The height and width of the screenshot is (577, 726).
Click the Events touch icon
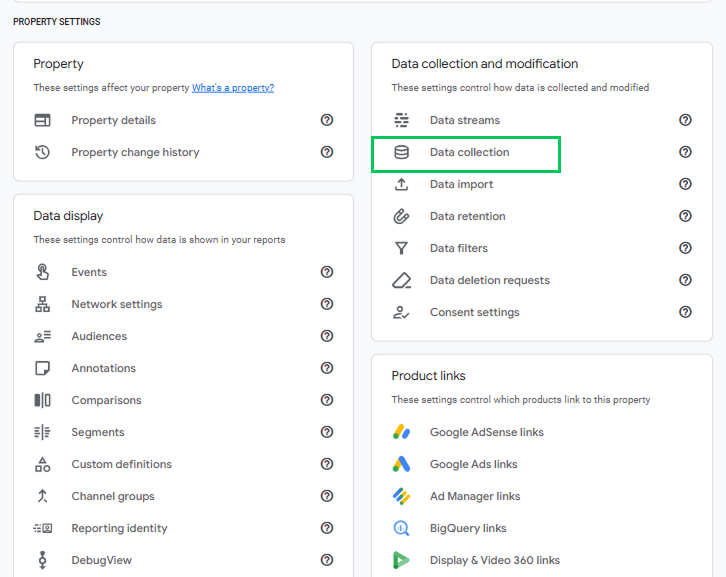[43, 272]
